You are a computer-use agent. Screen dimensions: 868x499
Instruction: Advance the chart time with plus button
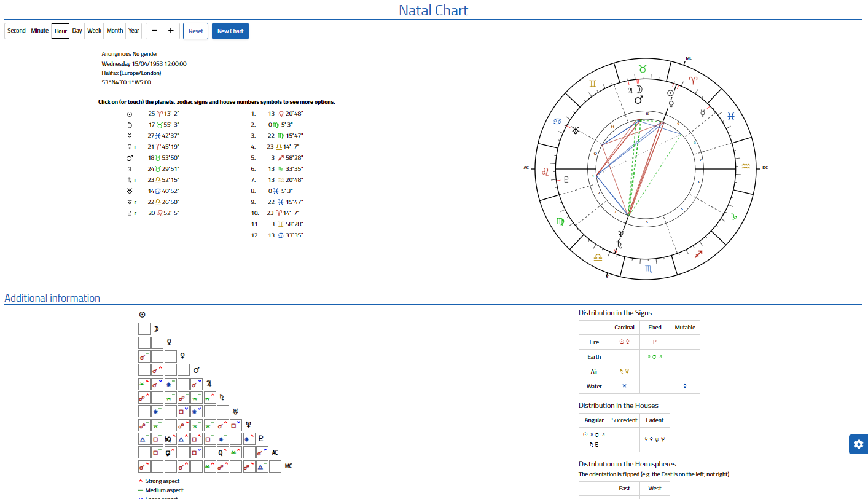pos(171,31)
